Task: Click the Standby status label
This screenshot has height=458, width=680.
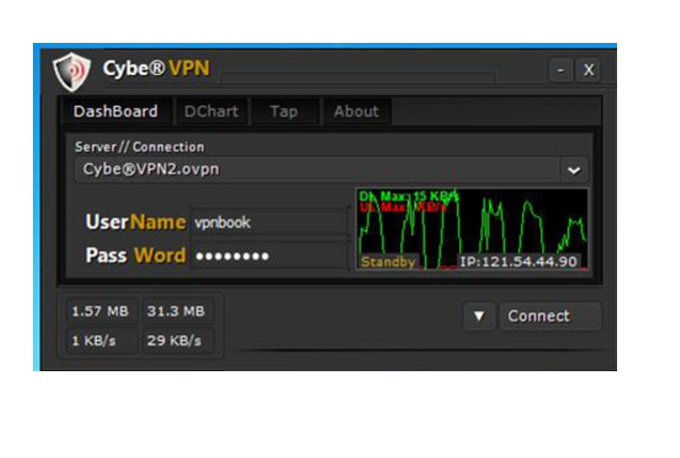Action: click(x=388, y=262)
